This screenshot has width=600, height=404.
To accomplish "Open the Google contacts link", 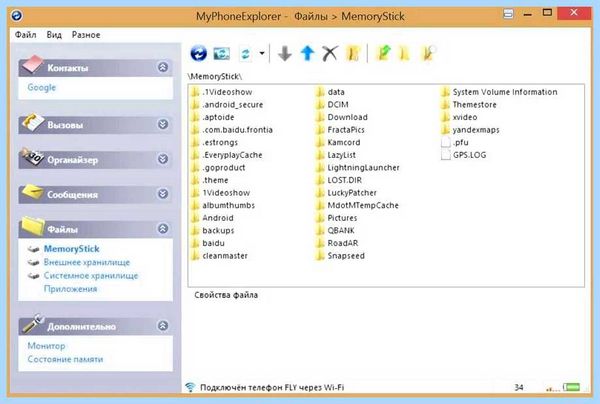I will pos(42,88).
